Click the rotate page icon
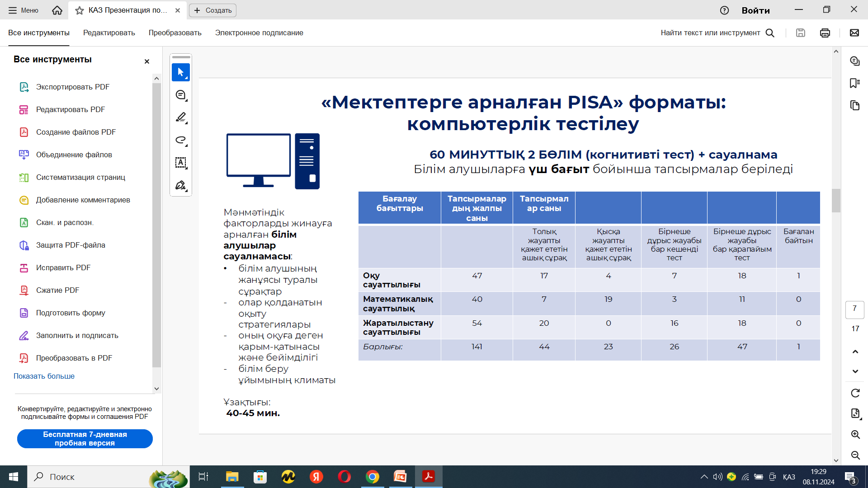Viewport: 868px width, 488px height. pyautogui.click(x=855, y=393)
